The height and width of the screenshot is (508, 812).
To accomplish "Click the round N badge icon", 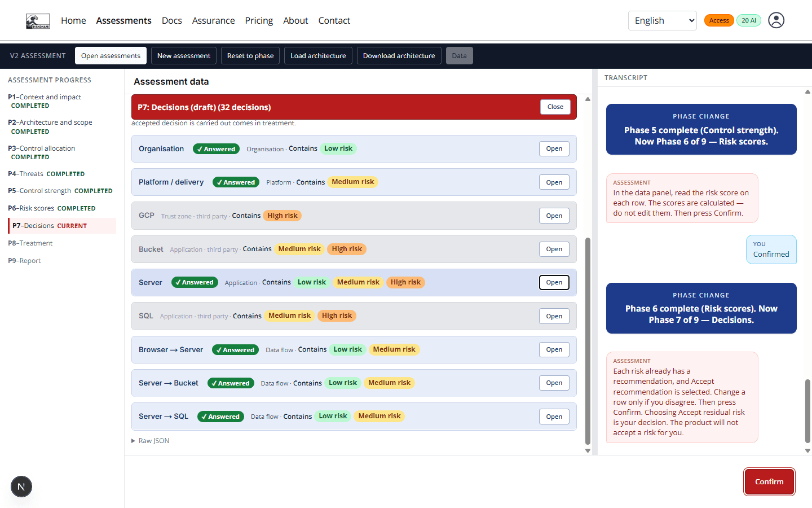I will tap(21, 487).
